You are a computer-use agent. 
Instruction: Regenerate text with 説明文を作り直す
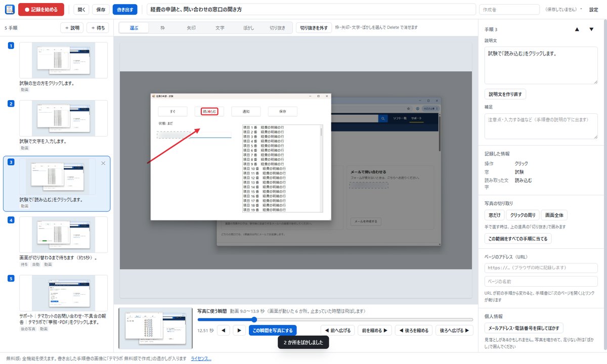[x=506, y=94]
